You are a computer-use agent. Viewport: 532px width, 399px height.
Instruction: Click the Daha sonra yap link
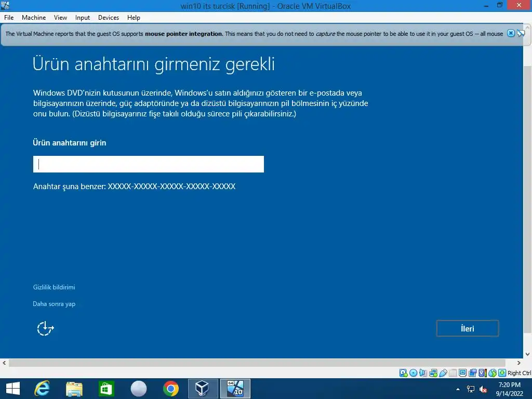click(54, 303)
